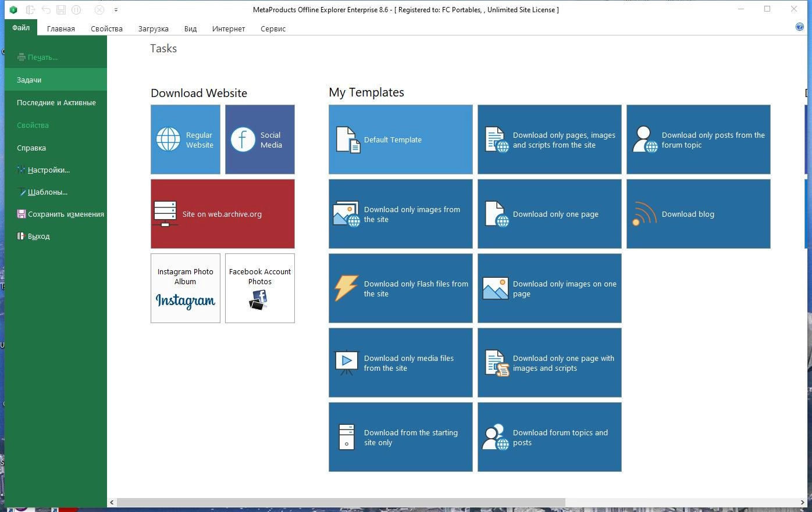This screenshot has width=812, height=512.
Task: Open the Файл tab
Action: (x=21, y=27)
